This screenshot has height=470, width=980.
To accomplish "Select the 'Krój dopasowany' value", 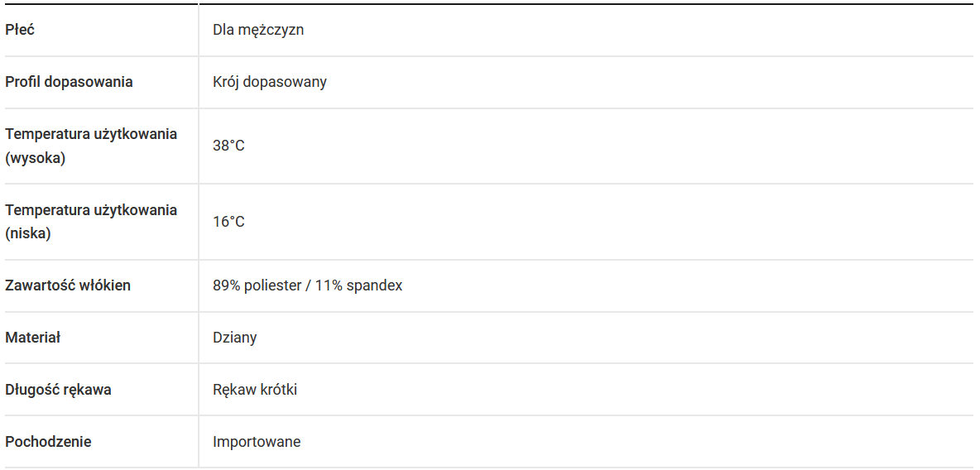I will (x=270, y=82).
